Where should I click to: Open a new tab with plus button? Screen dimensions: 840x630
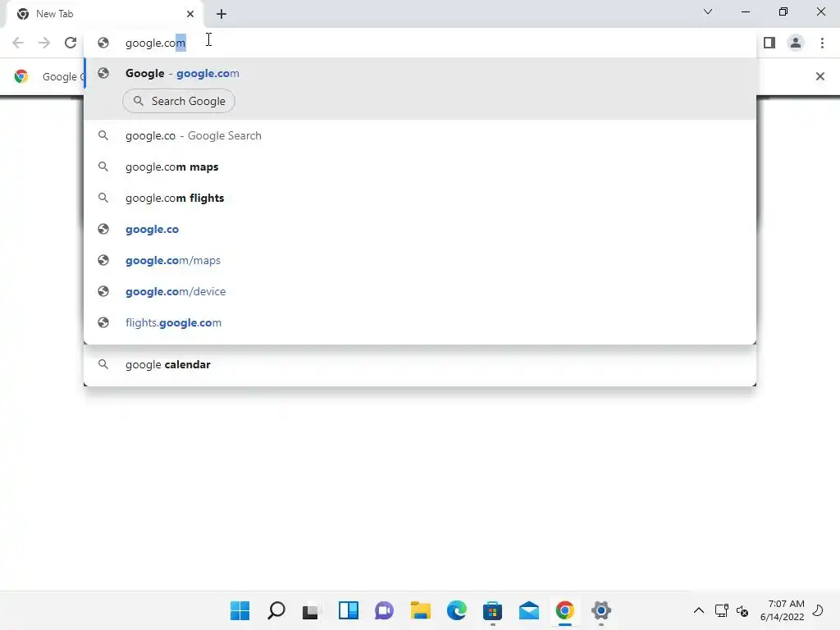coord(221,14)
